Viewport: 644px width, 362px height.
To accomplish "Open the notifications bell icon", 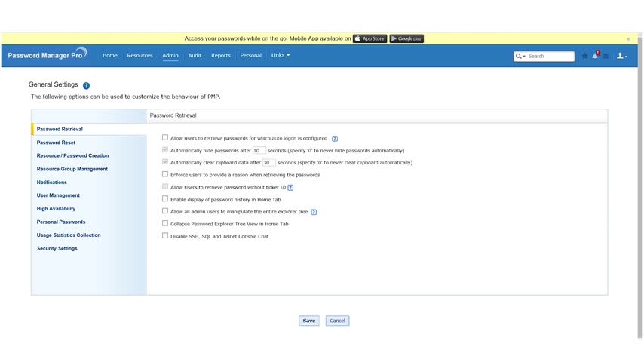I will click(x=595, y=55).
